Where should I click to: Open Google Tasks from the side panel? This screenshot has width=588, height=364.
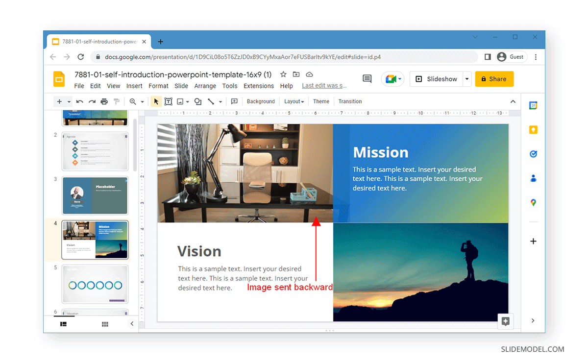click(x=533, y=154)
